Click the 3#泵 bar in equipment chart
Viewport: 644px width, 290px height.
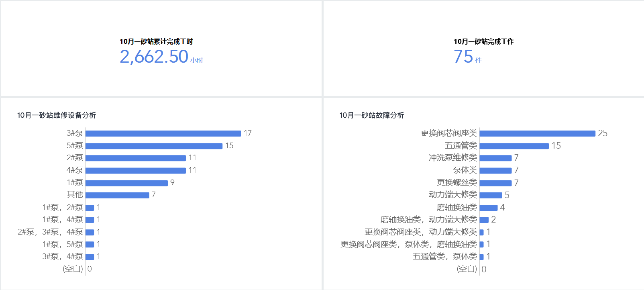pyautogui.click(x=163, y=133)
